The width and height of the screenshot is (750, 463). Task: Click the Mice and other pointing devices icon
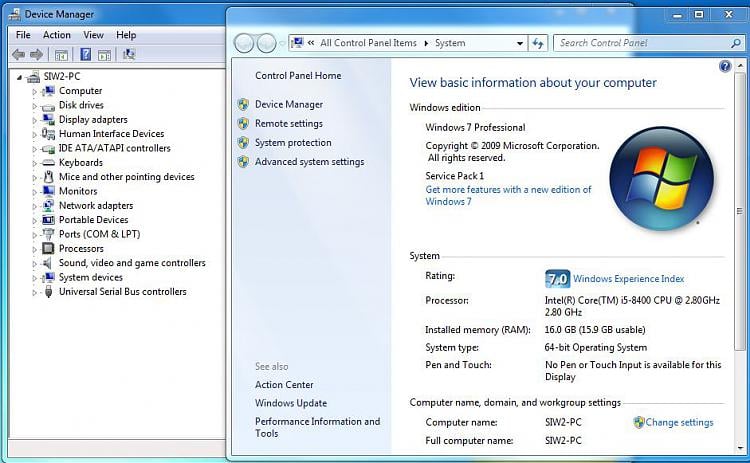[48, 177]
